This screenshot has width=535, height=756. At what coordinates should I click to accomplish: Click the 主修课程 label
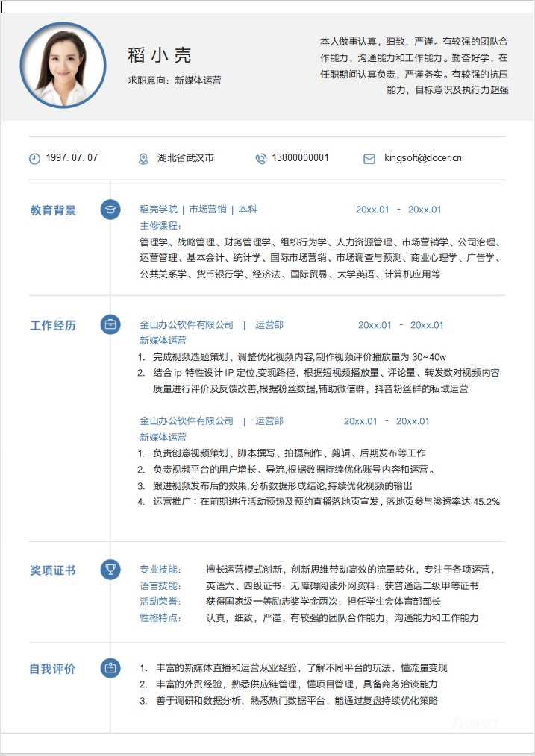coord(160,225)
